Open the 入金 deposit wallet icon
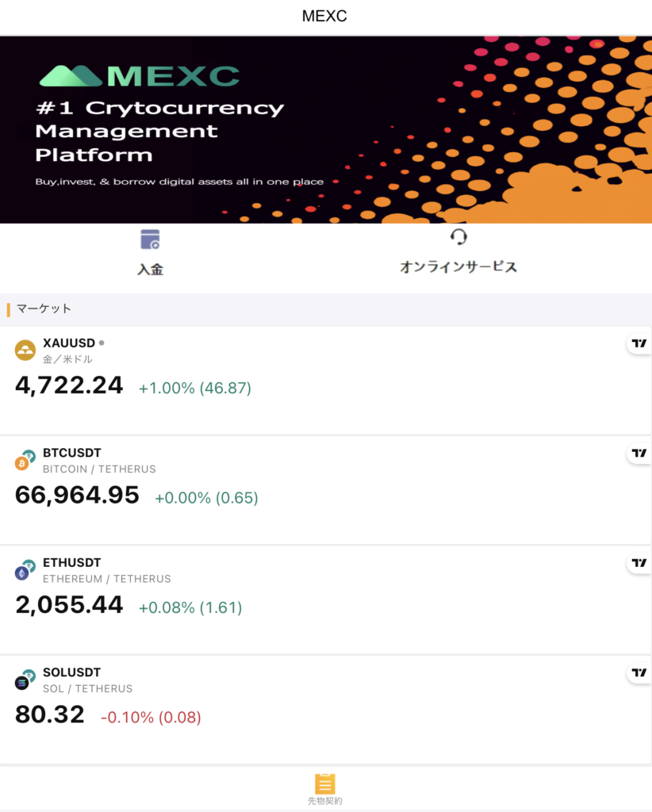652x812 pixels. [150, 239]
